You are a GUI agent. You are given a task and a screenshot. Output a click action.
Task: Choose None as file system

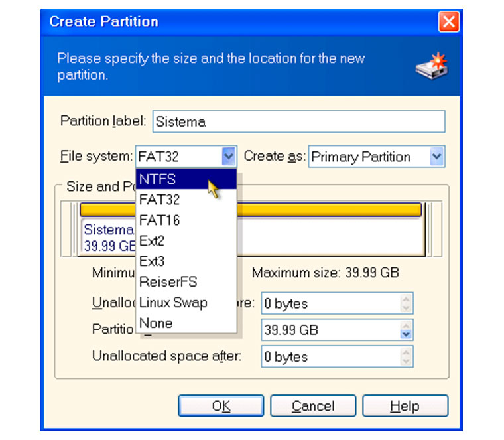click(186, 323)
